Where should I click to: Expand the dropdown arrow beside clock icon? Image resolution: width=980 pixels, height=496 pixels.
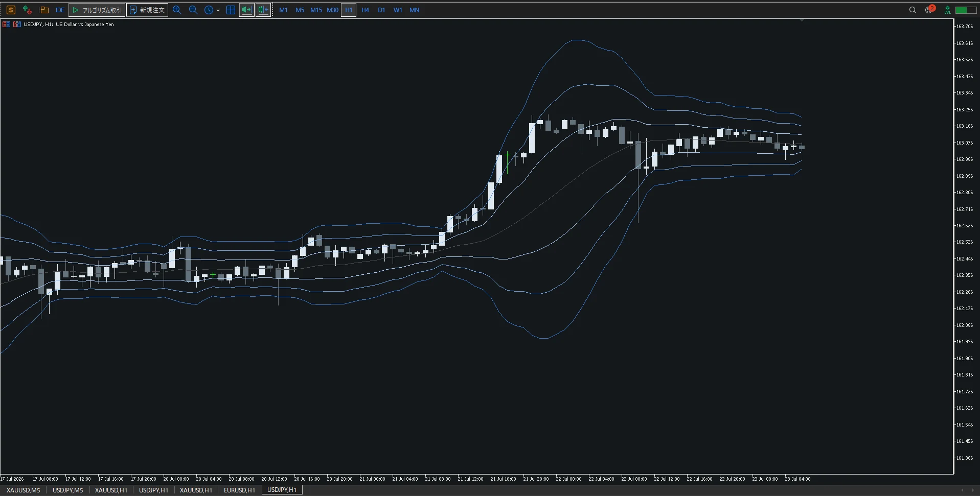218,10
